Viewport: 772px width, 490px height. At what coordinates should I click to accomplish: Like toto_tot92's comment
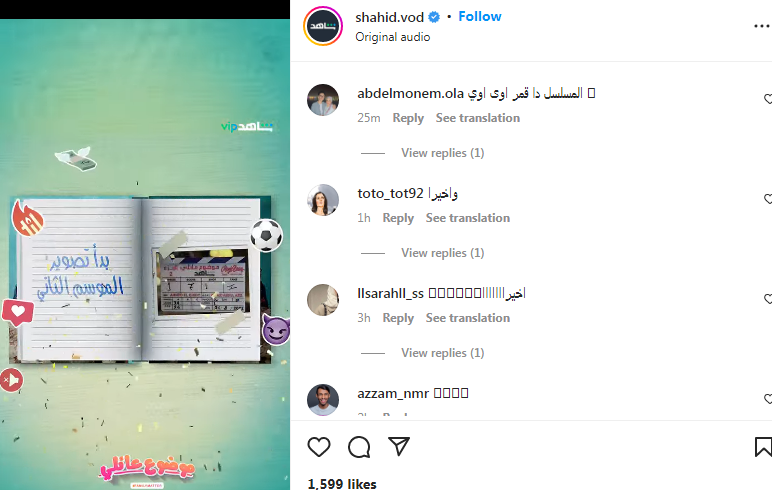click(768, 199)
